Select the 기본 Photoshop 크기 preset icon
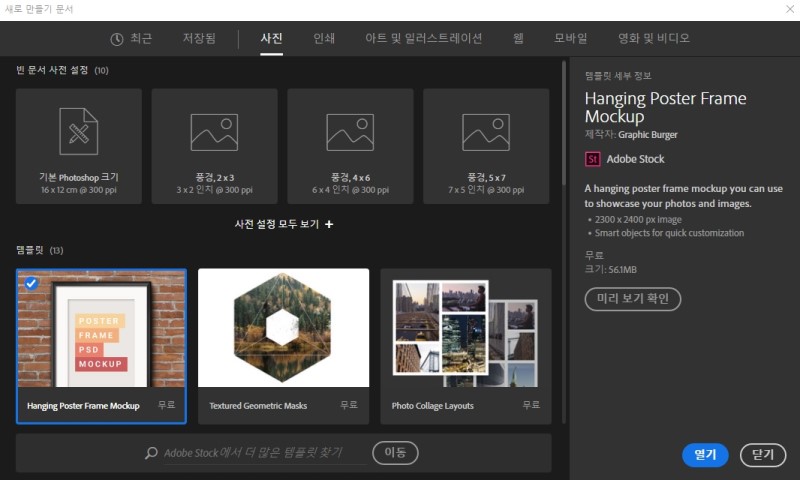Viewport: 800px width, 480px height. 78,132
